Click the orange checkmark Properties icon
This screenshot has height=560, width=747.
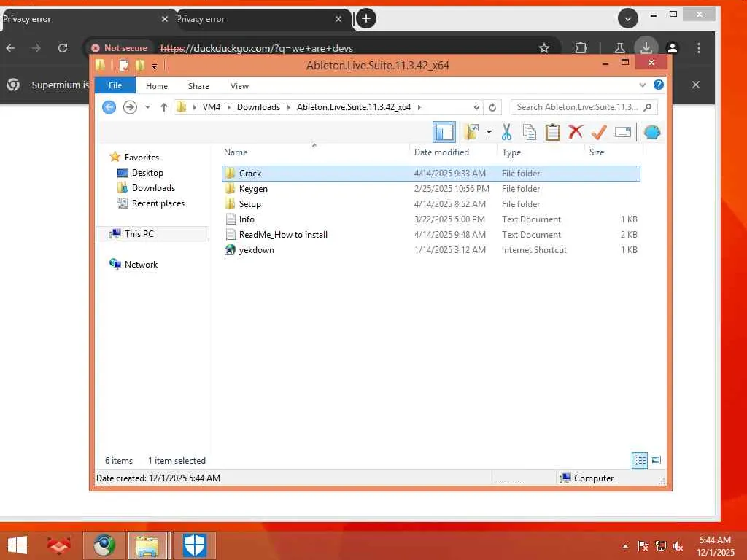click(x=600, y=132)
